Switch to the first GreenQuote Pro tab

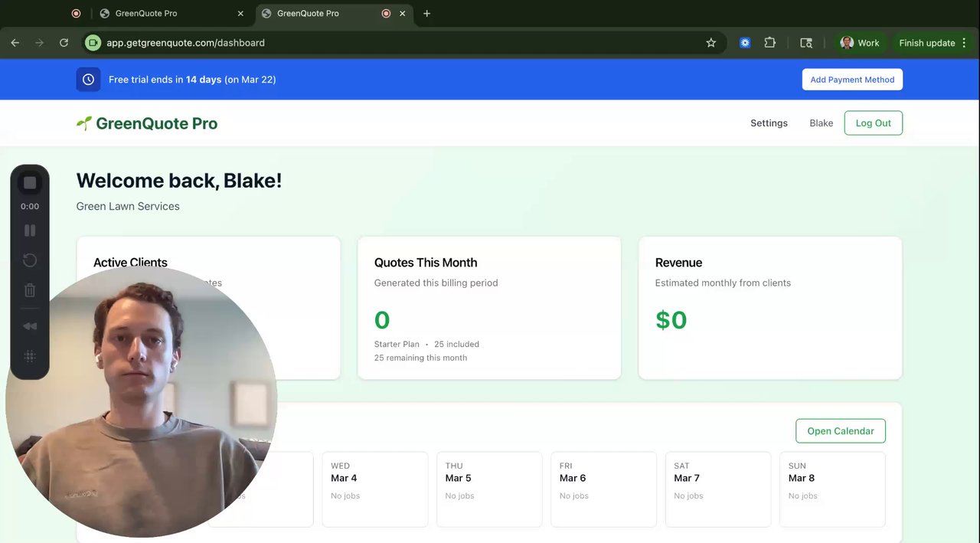coord(145,13)
